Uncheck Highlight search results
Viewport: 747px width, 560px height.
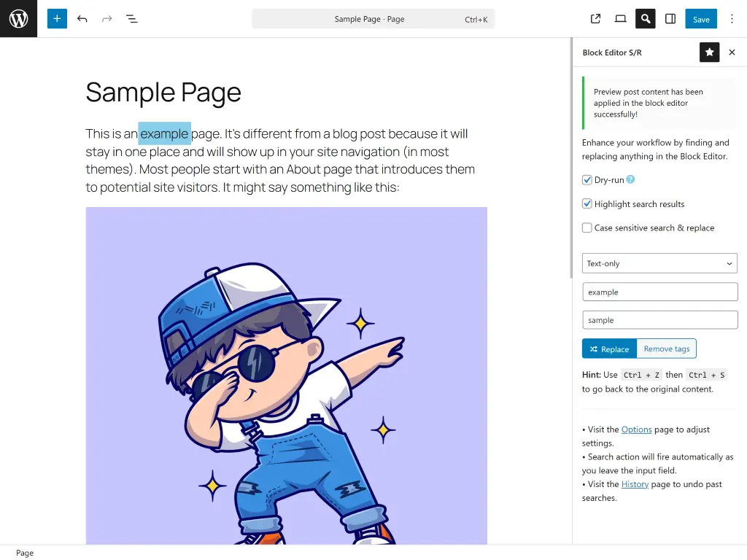(x=587, y=203)
